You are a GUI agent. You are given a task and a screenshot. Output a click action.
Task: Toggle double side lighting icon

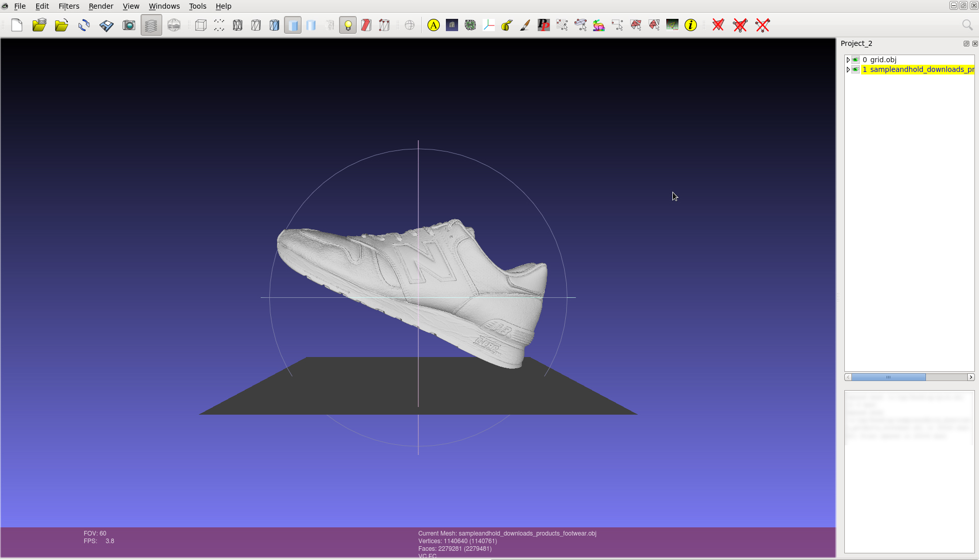coord(385,25)
